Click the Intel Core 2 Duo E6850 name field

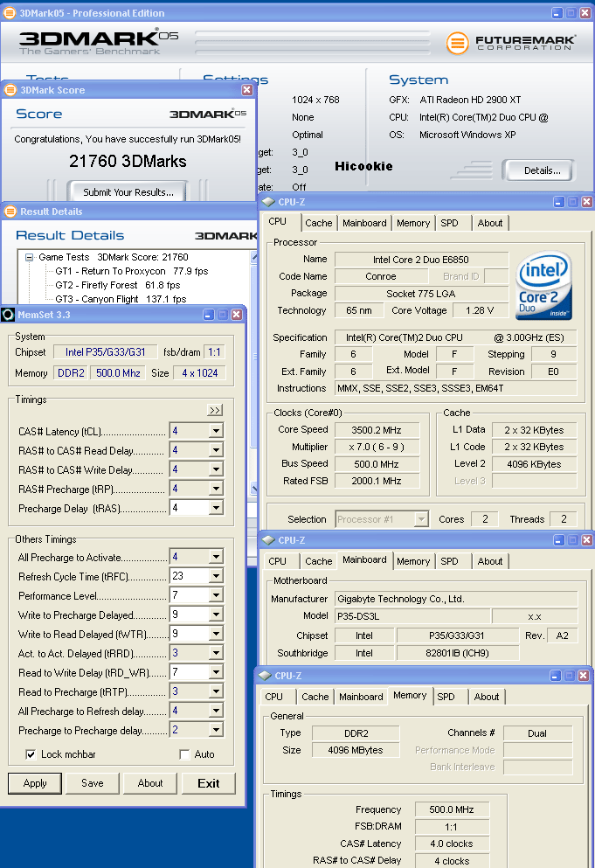(421, 260)
